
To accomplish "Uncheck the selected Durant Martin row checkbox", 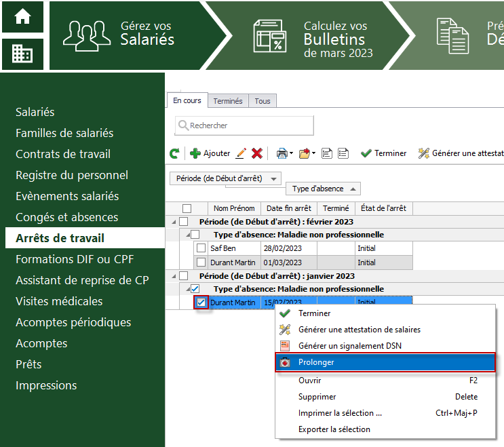I will tap(201, 303).
